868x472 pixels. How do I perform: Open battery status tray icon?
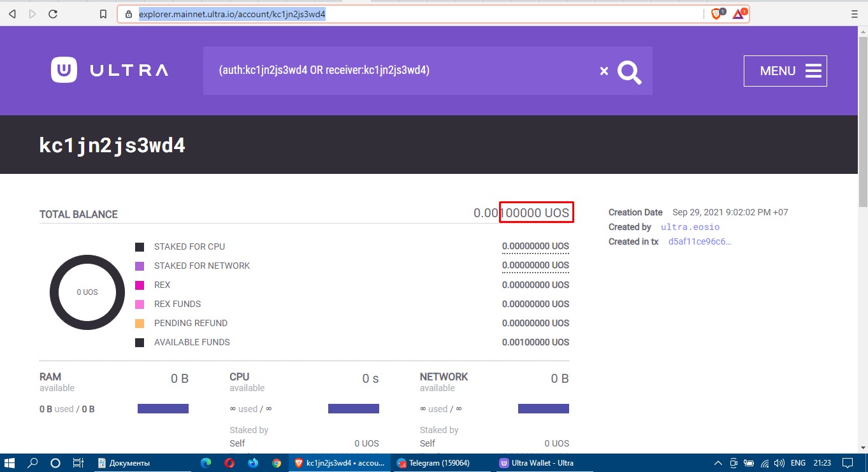click(x=749, y=462)
